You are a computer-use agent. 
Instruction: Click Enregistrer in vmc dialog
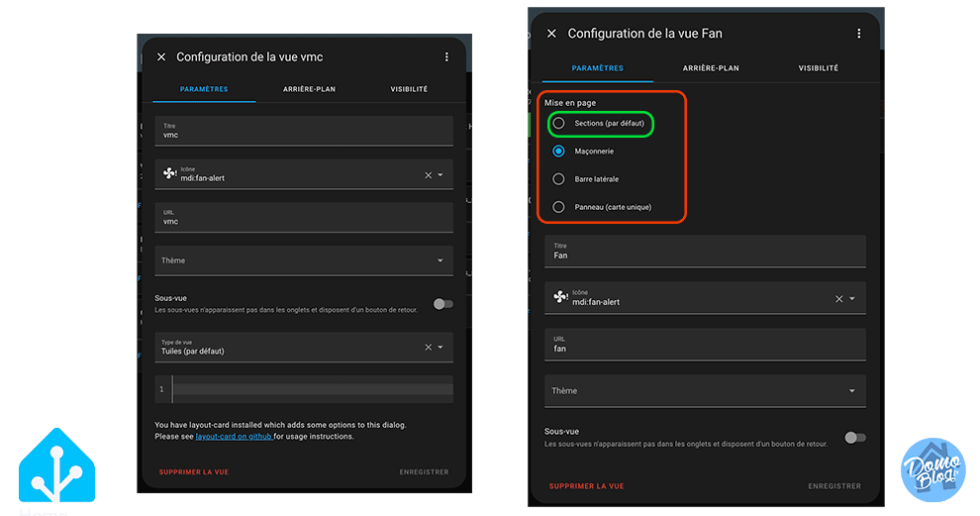424,472
